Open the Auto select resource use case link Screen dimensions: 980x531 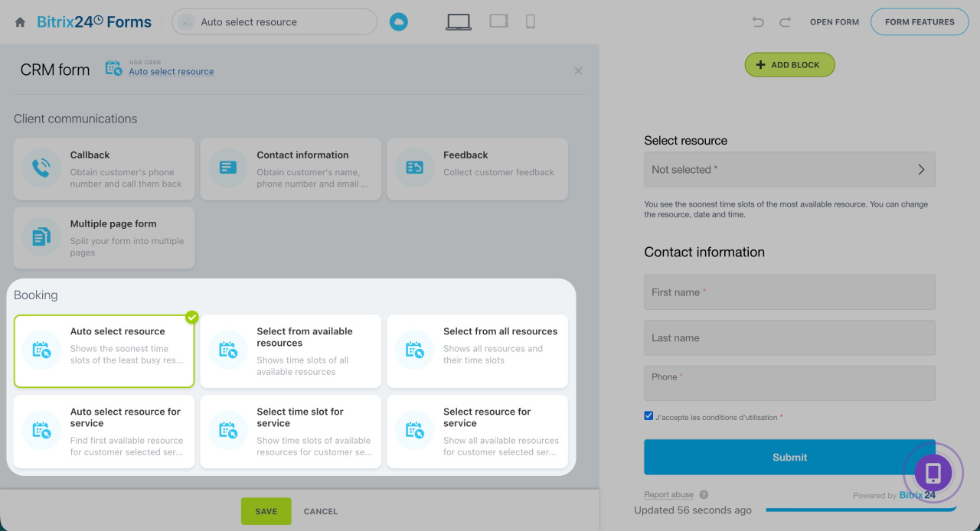tap(171, 72)
